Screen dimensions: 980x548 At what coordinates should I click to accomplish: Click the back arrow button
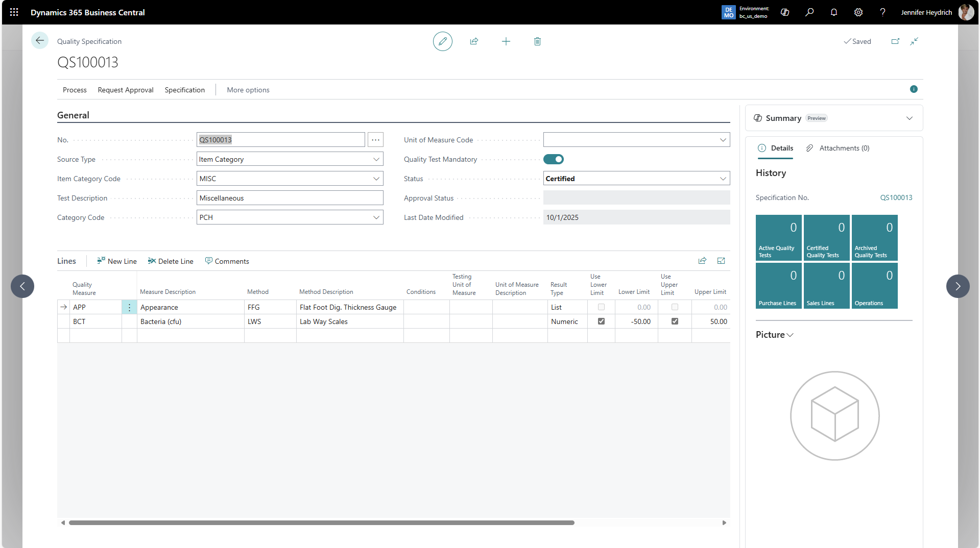pyautogui.click(x=40, y=41)
